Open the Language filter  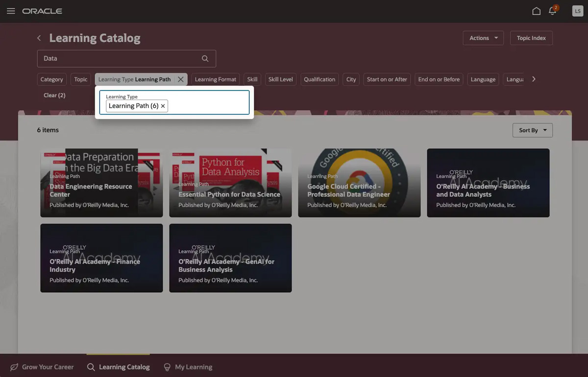tap(483, 79)
